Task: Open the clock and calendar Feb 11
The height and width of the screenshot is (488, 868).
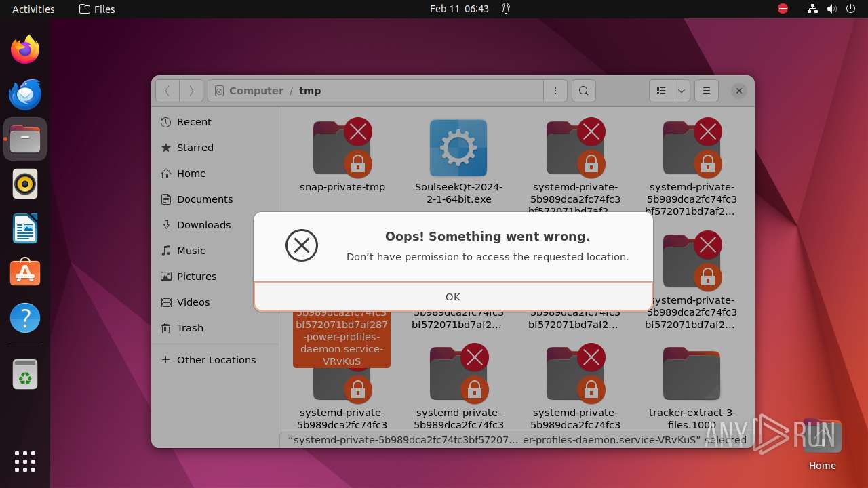Action: click(459, 9)
